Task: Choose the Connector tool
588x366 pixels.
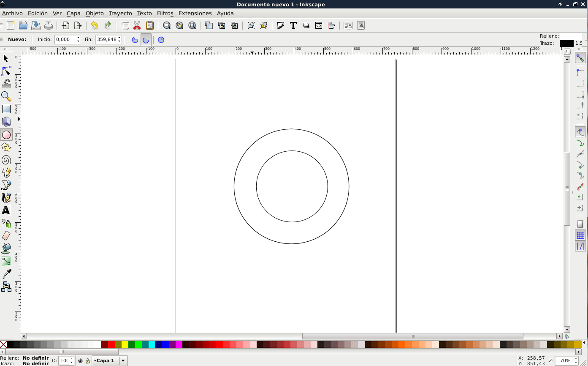Action: (6, 287)
